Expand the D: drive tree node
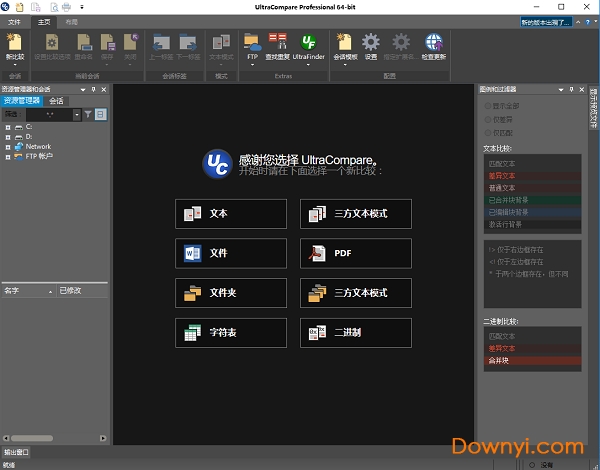The height and width of the screenshot is (470, 600). click(x=8, y=137)
